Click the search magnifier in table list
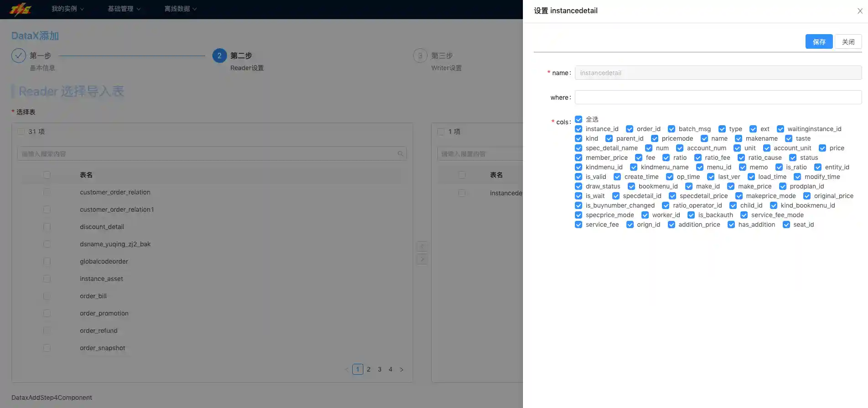 pyautogui.click(x=400, y=154)
